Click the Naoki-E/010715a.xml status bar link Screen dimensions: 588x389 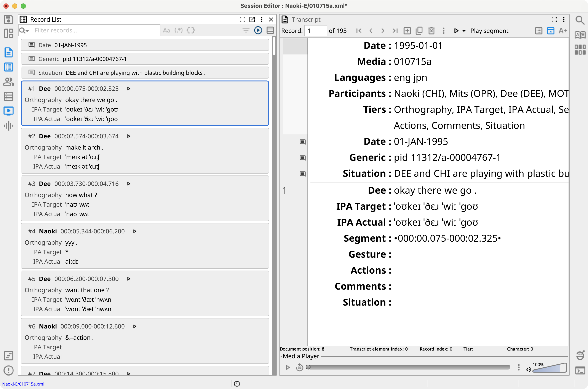[x=23, y=384]
